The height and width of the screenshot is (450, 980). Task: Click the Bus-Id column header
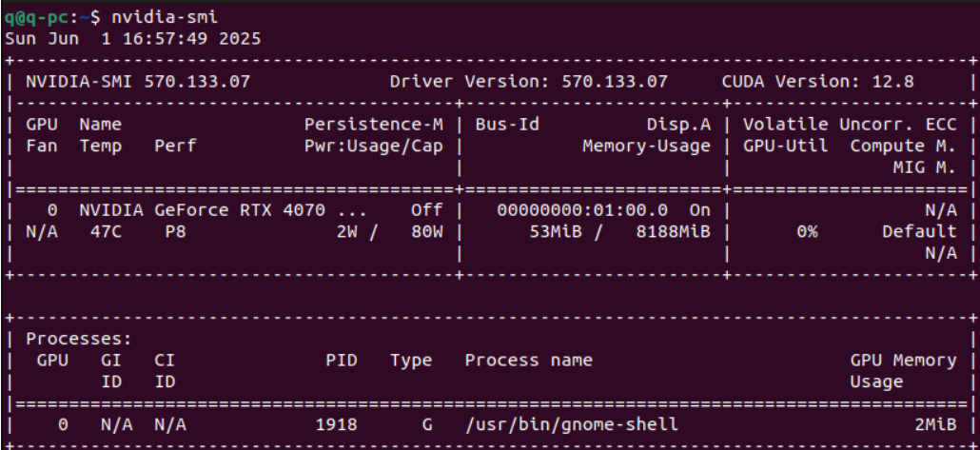pos(507,125)
